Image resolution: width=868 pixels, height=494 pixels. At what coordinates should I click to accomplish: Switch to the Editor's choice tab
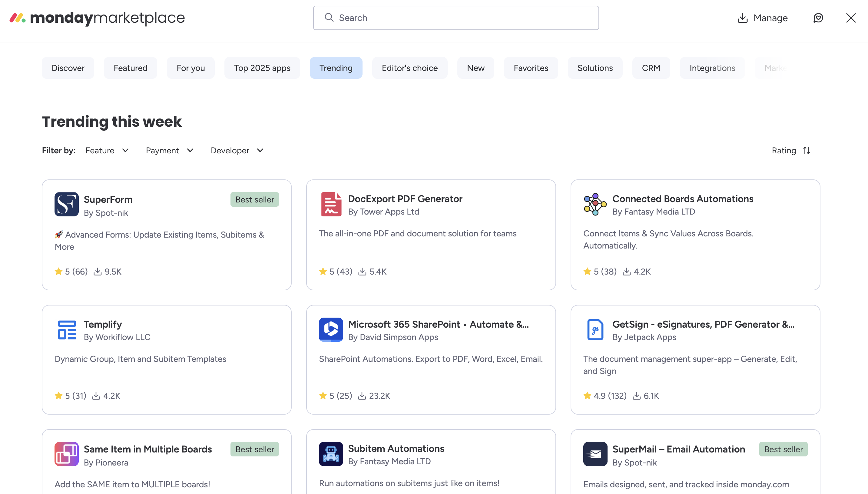click(409, 68)
